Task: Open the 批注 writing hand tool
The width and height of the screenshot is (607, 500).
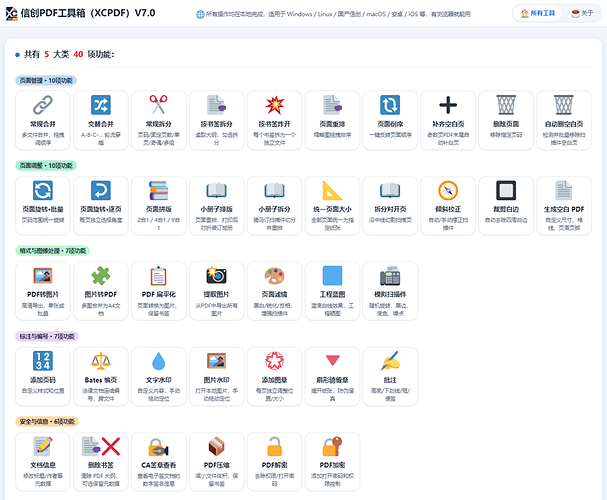Action: pyautogui.click(x=390, y=377)
